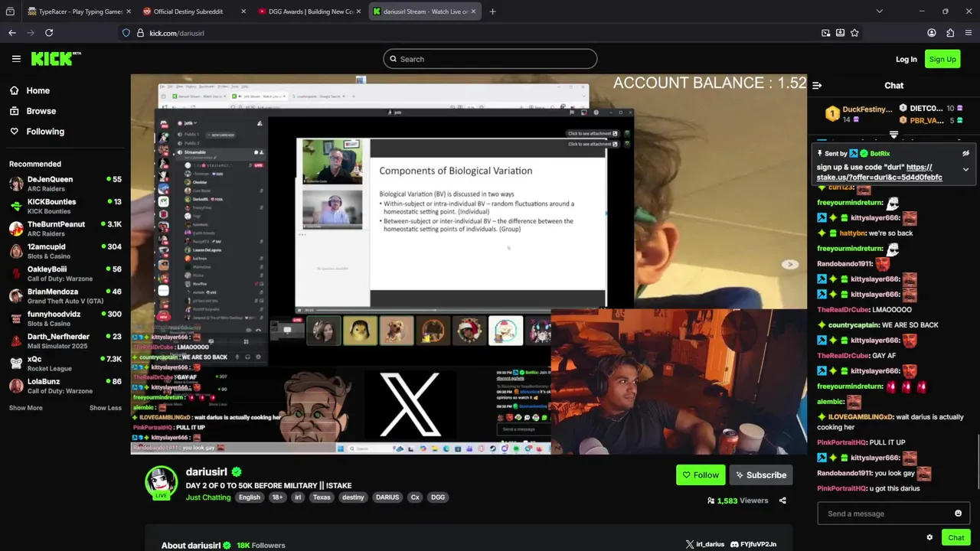The width and height of the screenshot is (980, 551).
Task: Click the tracking protection shield icon
Action: coord(126,33)
